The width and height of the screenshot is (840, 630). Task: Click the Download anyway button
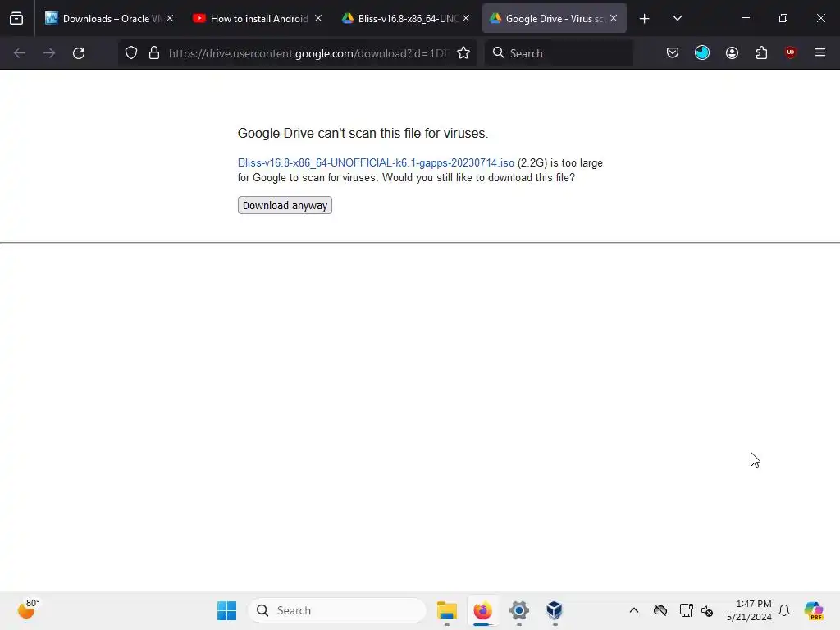[x=285, y=205]
